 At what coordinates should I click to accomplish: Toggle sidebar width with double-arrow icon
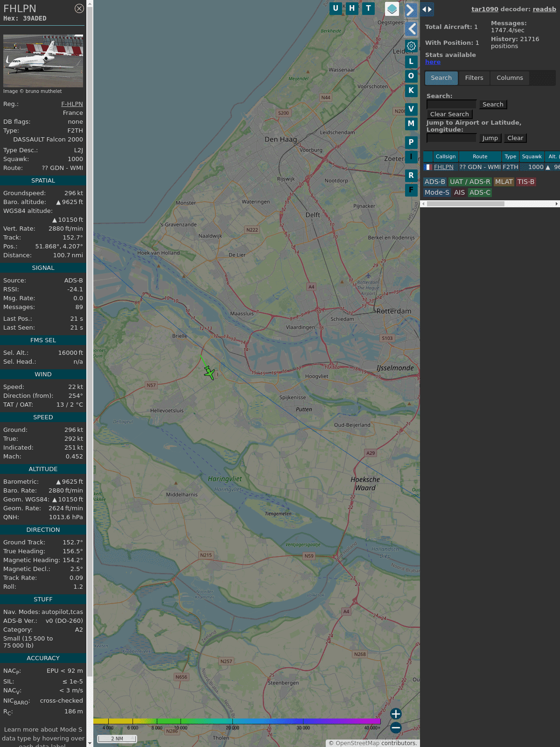[x=427, y=9]
